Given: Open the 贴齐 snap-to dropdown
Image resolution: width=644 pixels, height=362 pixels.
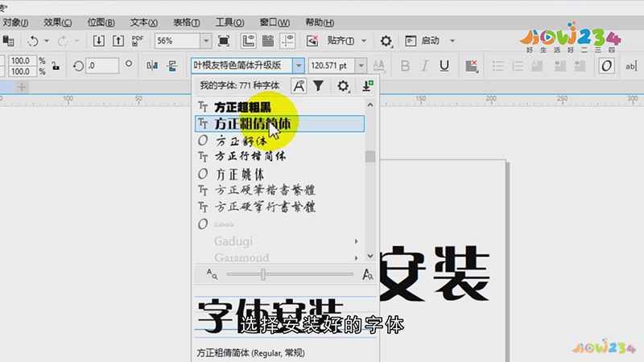Looking at the screenshot, I should click(x=347, y=41).
